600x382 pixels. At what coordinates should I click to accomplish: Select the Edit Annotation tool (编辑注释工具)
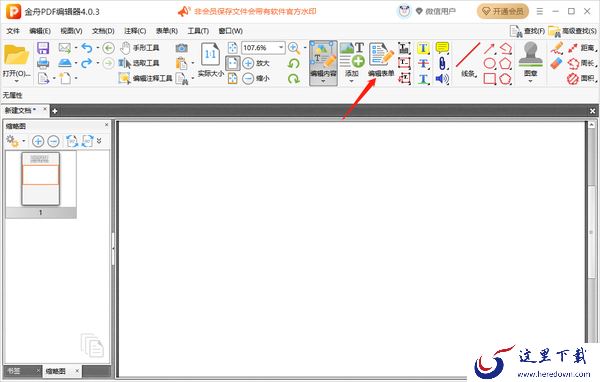(145, 78)
